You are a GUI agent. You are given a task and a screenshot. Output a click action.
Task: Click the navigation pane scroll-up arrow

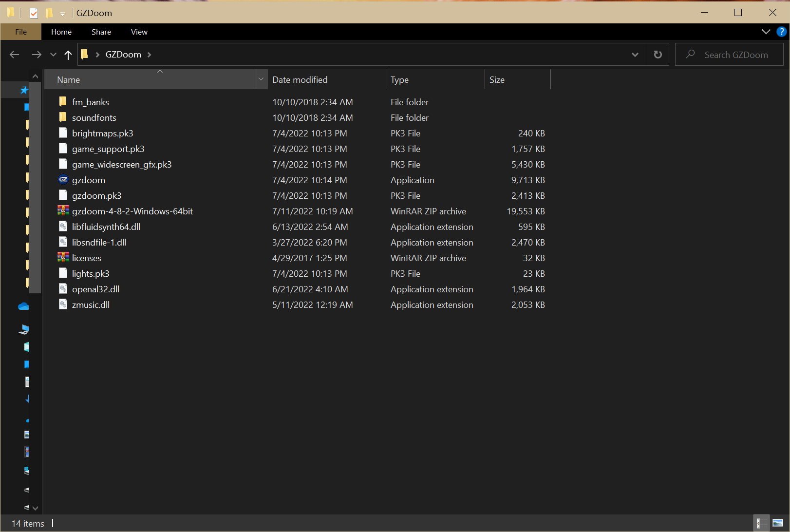pyautogui.click(x=35, y=76)
